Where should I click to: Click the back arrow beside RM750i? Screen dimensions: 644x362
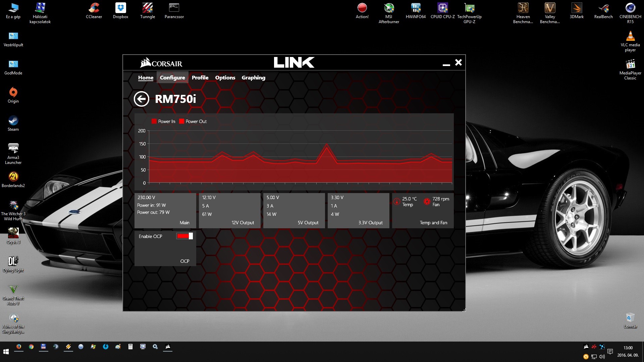[x=141, y=99]
